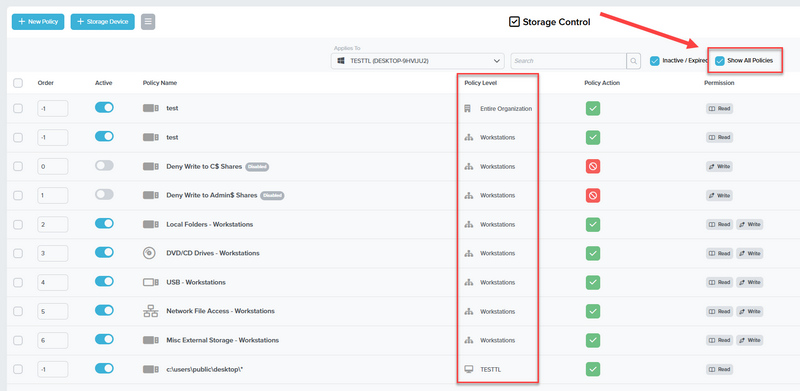Viewport: 800px width, 391px height.
Task: Sort by the Policy Level column header
Action: tap(481, 83)
